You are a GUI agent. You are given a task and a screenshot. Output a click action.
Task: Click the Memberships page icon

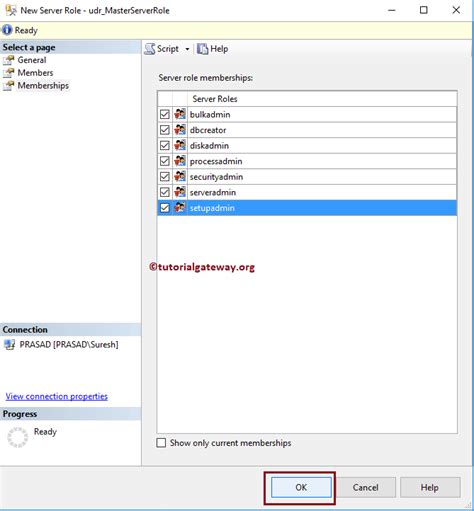[9, 86]
